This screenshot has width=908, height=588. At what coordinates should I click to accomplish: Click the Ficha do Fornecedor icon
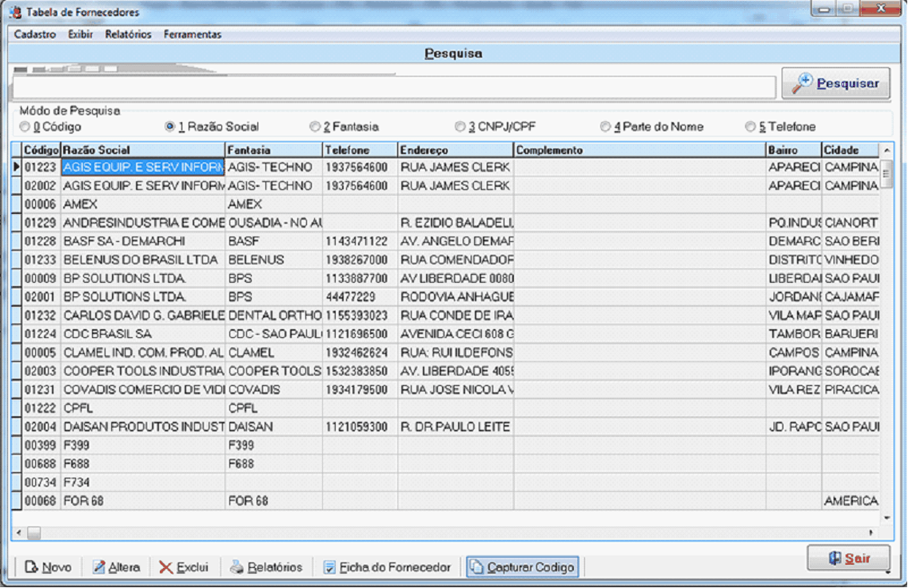[329, 567]
